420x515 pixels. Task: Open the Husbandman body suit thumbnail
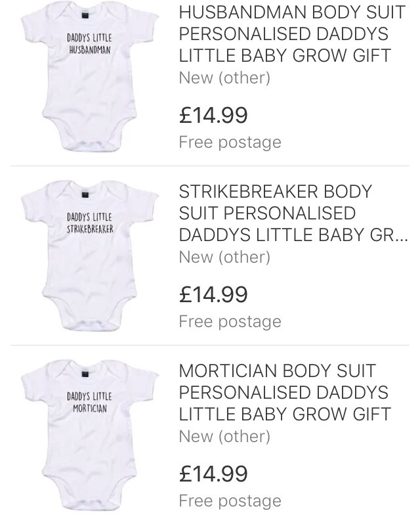point(89,79)
